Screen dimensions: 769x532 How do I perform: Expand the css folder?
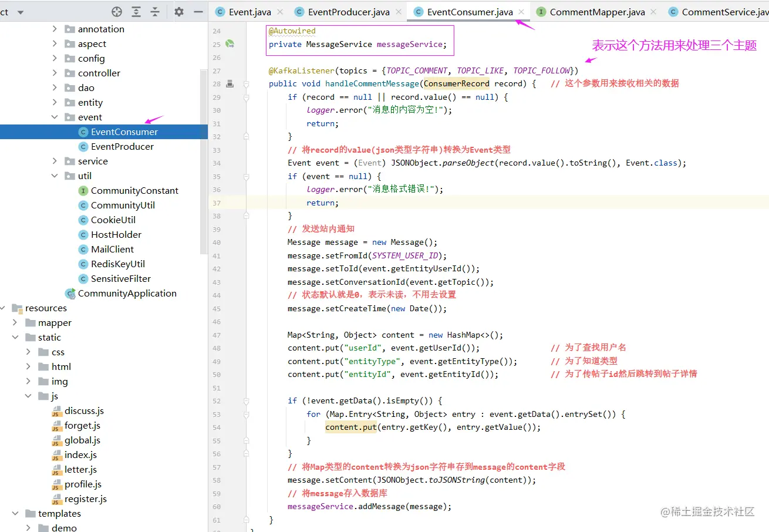[28, 352]
